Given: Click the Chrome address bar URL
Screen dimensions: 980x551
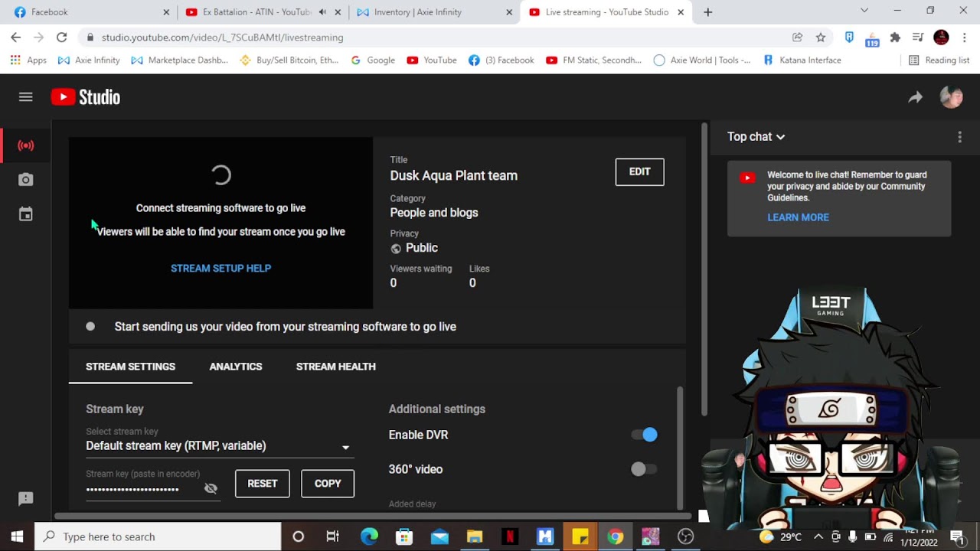Looking at the screenshot, I should pyautogui.click(x=222, y=37).
